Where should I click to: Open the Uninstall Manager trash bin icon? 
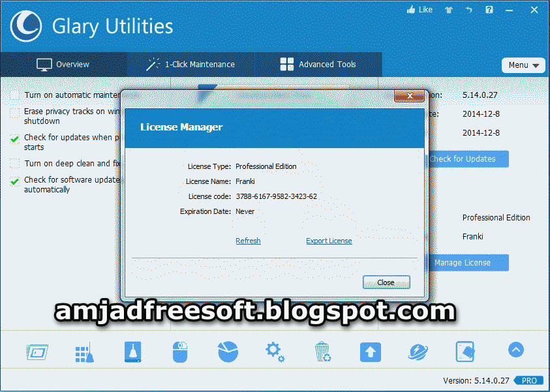coord(322,352)
